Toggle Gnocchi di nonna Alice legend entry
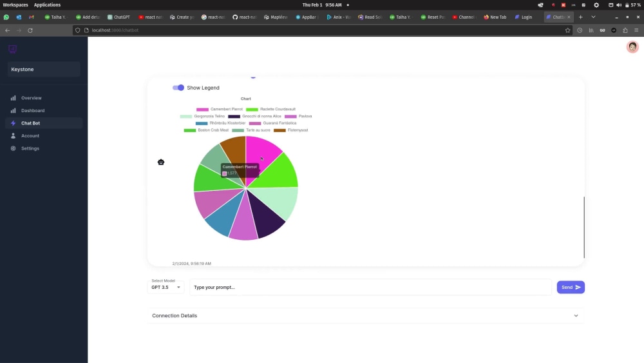Screen dimensions: 644x363 tap(254, 116)
